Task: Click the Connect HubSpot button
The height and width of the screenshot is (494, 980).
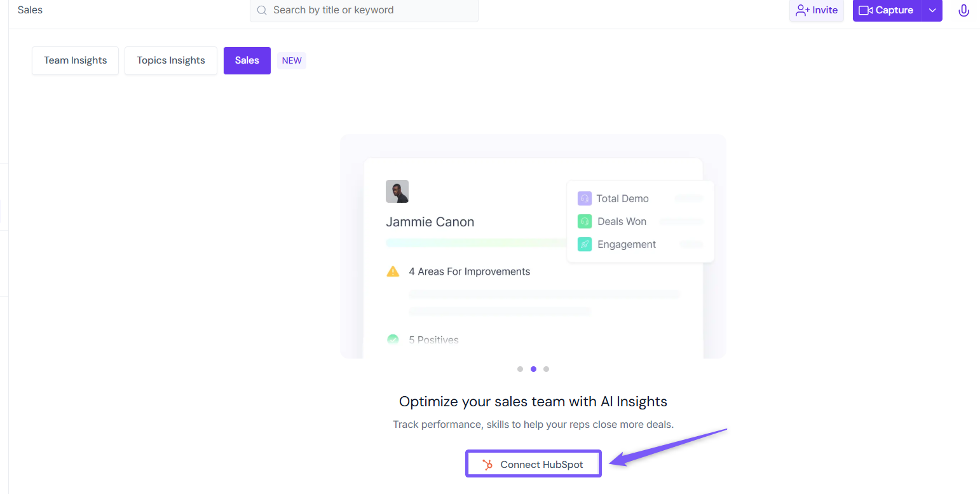Action: 533,464
